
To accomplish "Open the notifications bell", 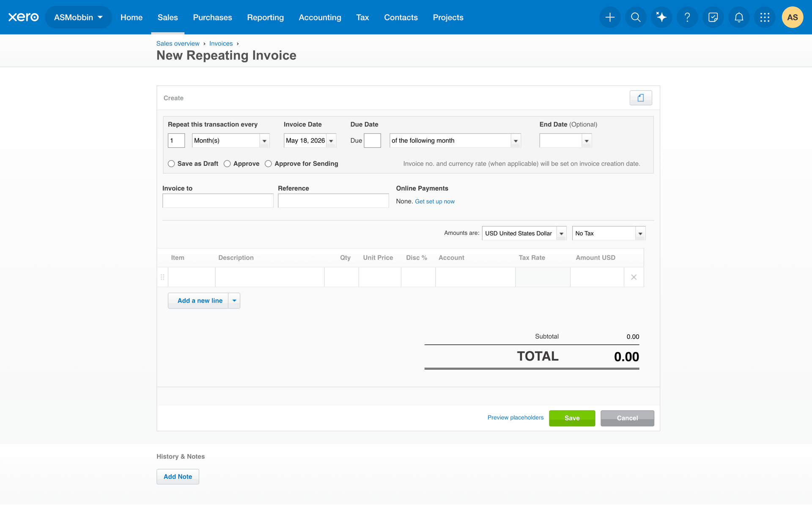I will pyautogui.click(x=739, y=17).
